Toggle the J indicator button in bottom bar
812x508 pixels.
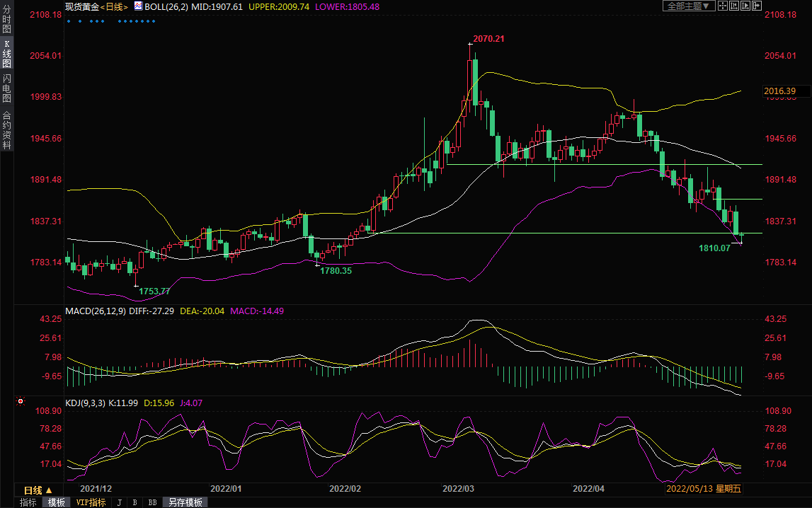point(119,502)
